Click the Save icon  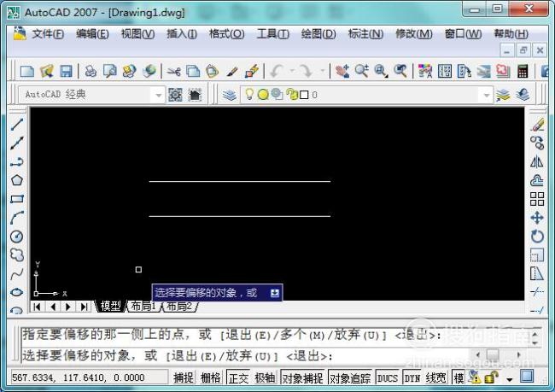(67, 71)
